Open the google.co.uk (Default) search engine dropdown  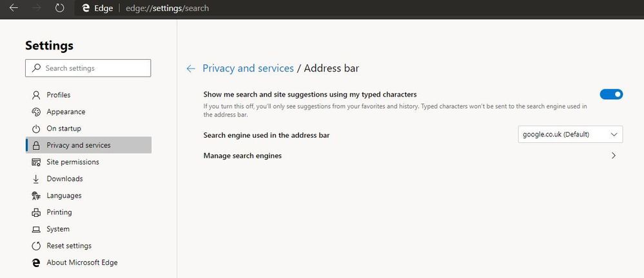coord(570,134)
